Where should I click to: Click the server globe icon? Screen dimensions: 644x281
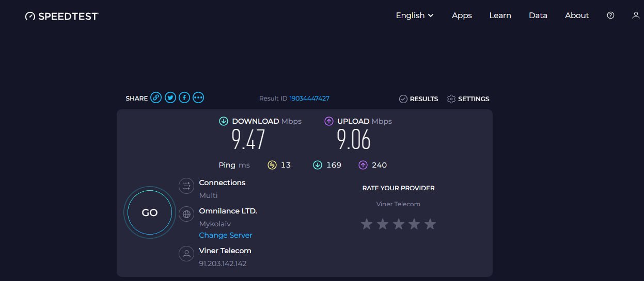tap(186, 214)
